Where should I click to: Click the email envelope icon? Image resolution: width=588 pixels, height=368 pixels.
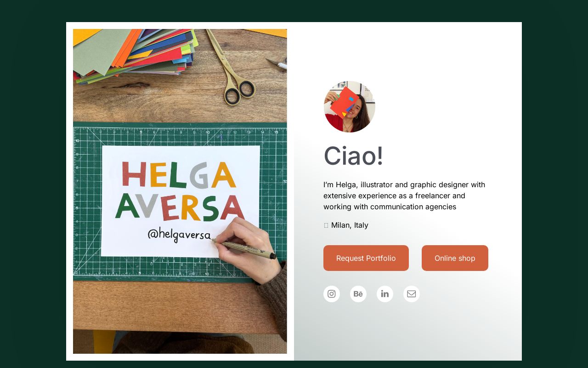[412, 294]
